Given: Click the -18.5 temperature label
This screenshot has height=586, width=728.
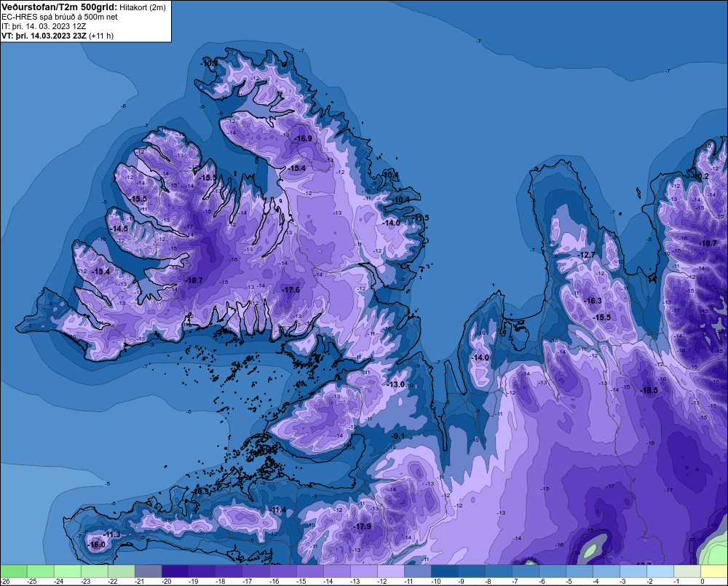Looking at the screenshot, I should tap(649, 390).
